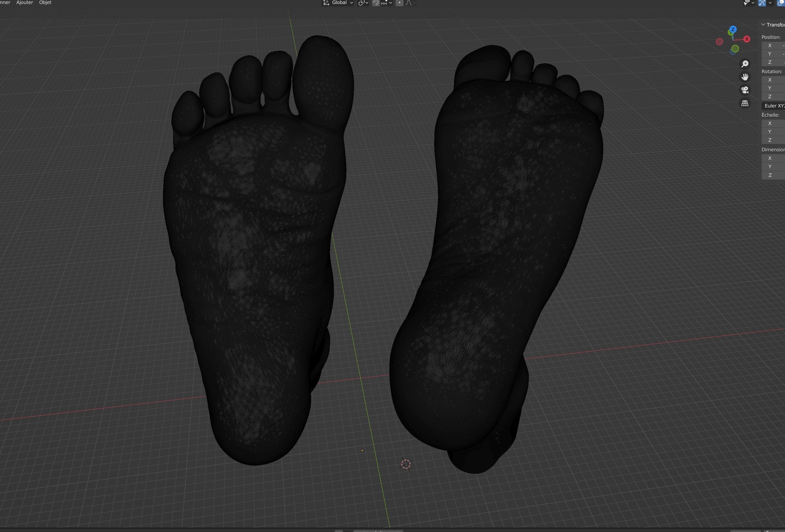Click the unlabeled negative X red gizmo circle
This screenshot has height=532, width=785.
[720, 41]
